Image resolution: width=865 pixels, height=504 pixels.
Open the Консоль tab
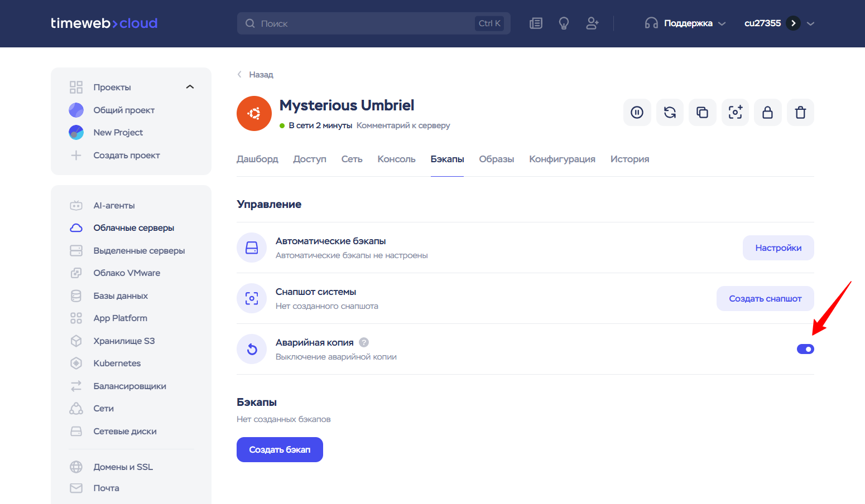(396, 159)
